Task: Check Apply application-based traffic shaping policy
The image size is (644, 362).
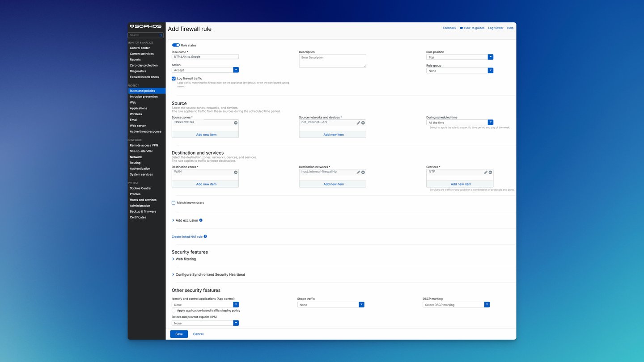Action: [174, 310]
